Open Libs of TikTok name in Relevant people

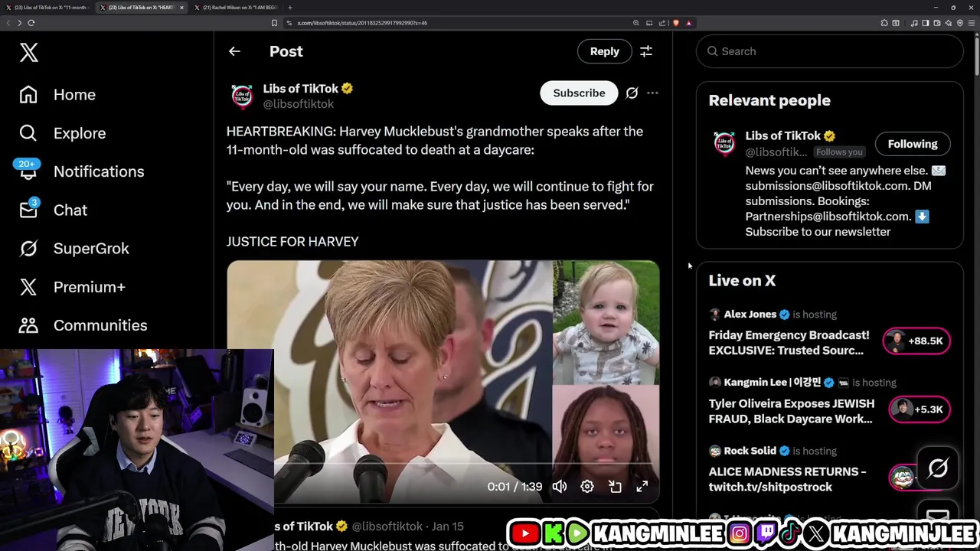pos(782,135)
